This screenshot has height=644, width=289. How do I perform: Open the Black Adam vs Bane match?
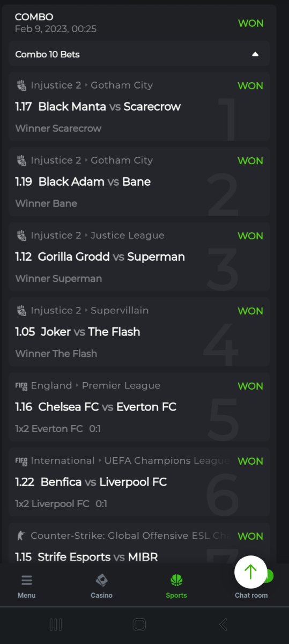94,181
